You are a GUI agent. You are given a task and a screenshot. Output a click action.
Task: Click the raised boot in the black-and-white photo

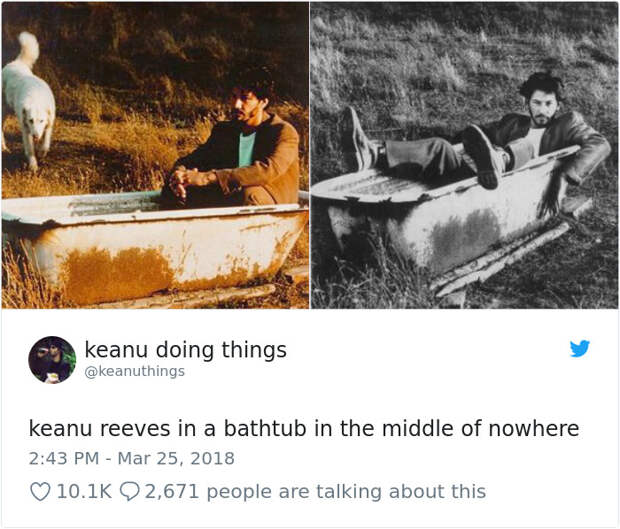point(481,156)
